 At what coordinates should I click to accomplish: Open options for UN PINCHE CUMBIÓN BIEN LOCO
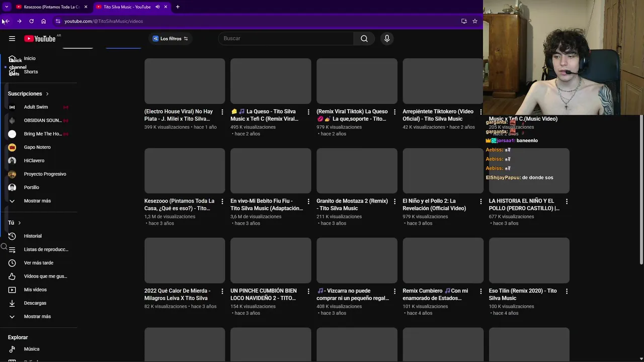tap(308, 291)
